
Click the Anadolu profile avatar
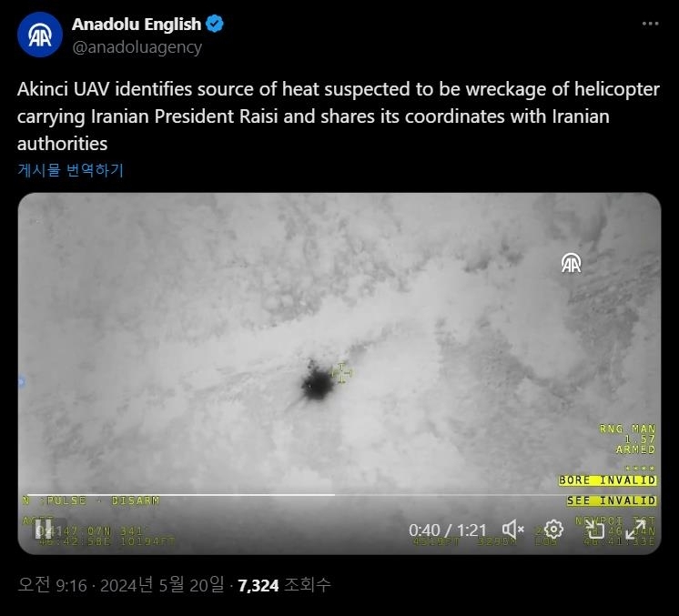40,35
